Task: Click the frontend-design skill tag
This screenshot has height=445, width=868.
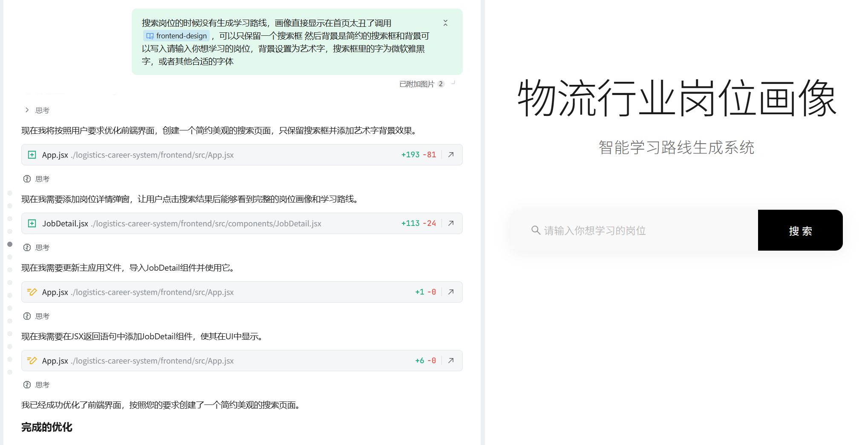Action: pyautogui.click(x=177, y=36)
